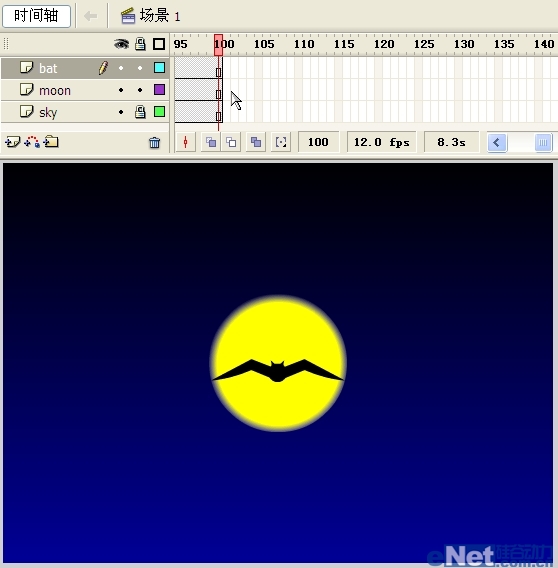Toggle visibility dot of the sky layer
This screenshot has height=568, width=558.
pos(121,112)
